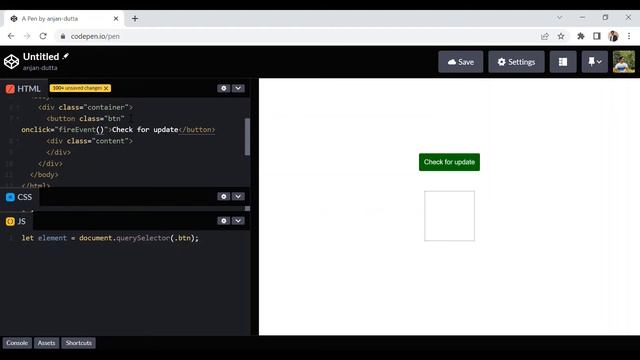
Task: Click the div class="content" code line
Action: [89, 141]
